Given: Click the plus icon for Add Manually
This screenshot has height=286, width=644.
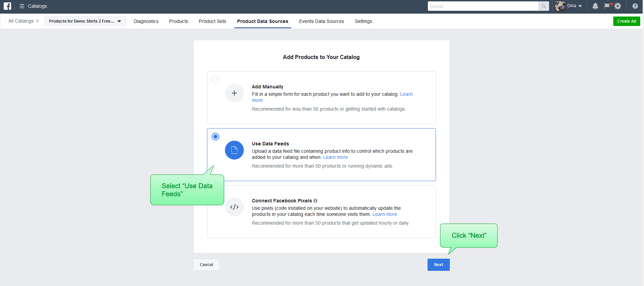Looking at the screenshot, I should (x=234, y=93).
